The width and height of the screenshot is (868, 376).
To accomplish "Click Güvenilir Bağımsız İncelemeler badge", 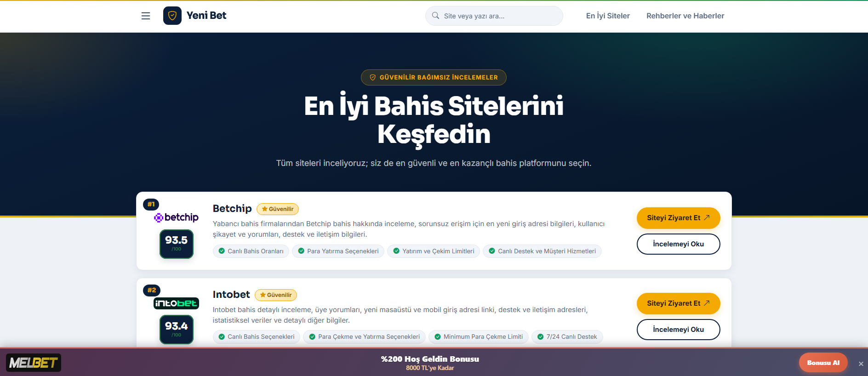I will (x=434, y=77).
